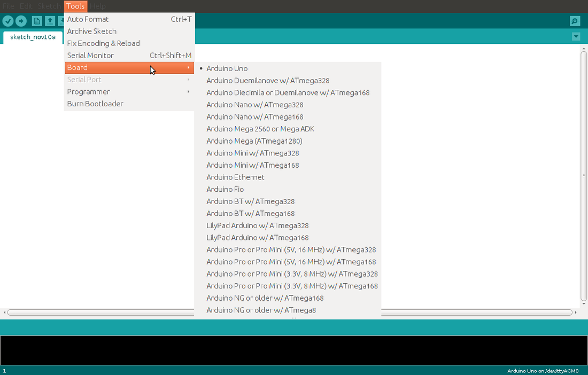Choose Arduino Pro Mini 3.3V 8 MHz ATmega168
This screenshot has width=588, height=375.
point(288,286)
